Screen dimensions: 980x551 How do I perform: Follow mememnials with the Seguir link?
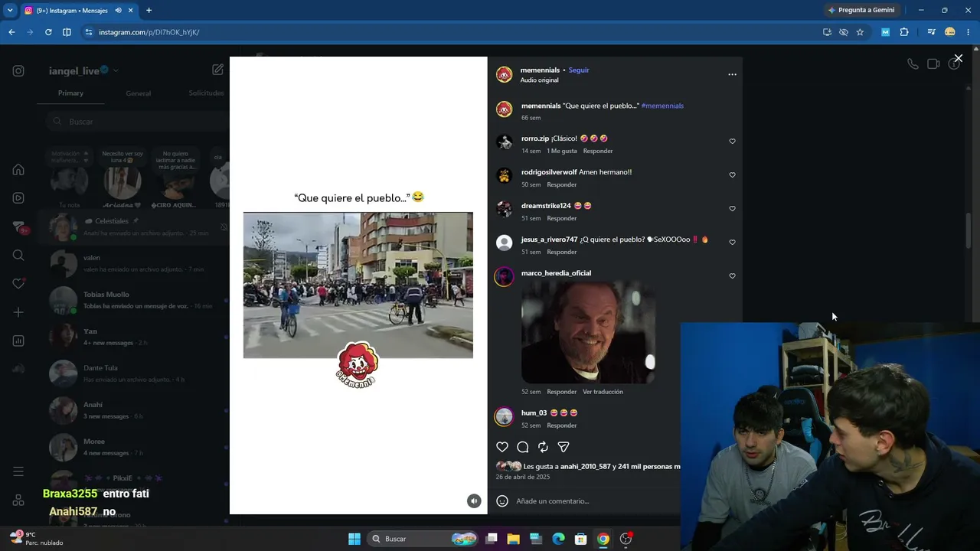(x=579, y=70)
